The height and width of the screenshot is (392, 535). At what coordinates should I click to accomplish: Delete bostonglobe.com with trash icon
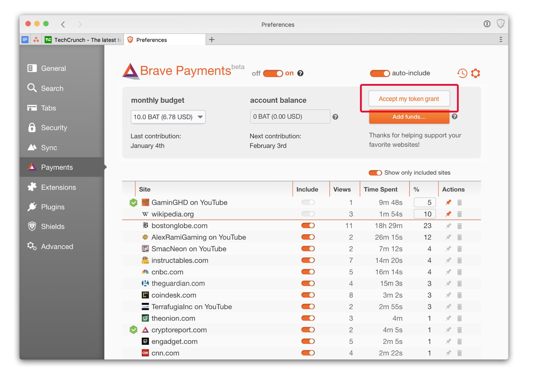click(460, 226)
